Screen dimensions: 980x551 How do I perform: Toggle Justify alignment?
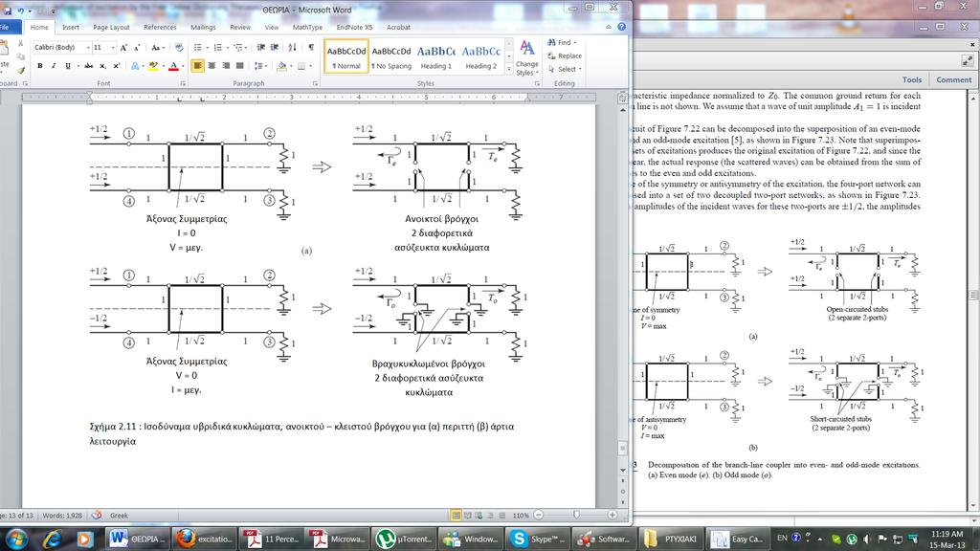point(239,66)
